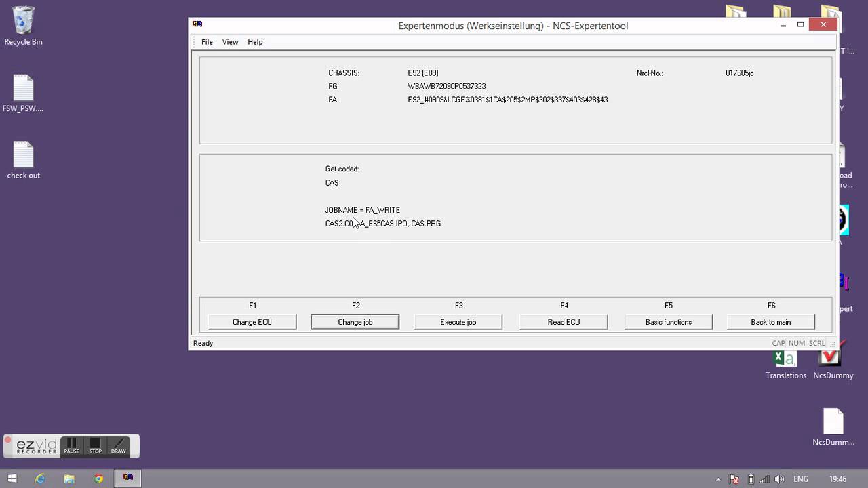The width and height of the screenshot is (868, 488).
Task: Click the F1 key label
Action: (x=253, y=306)
